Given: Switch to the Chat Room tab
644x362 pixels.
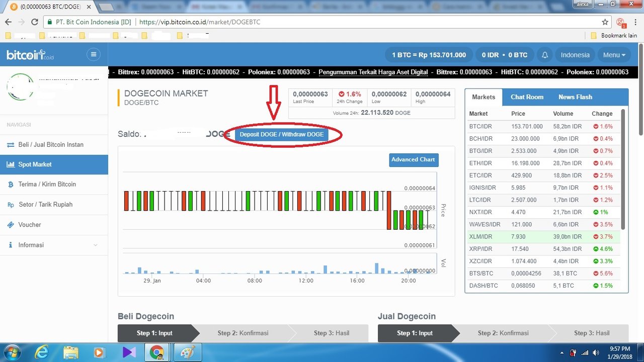Looking at the screenshot, I should (527, 97).
